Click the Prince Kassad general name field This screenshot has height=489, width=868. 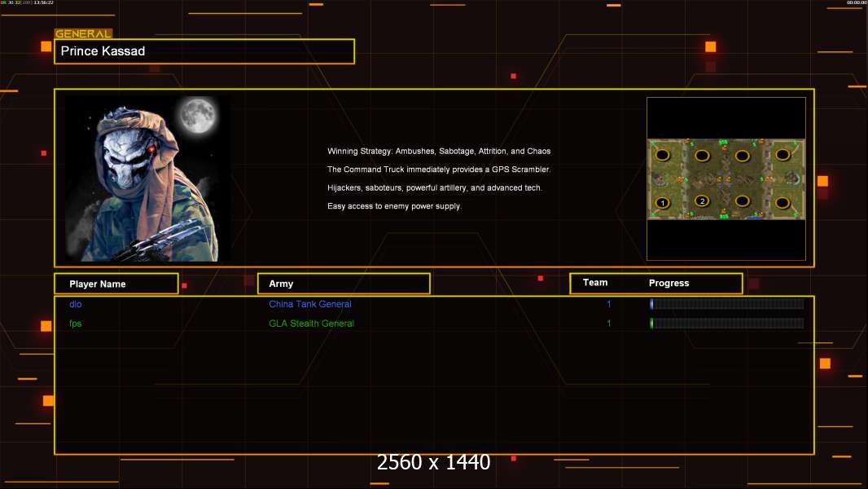(x=204, y=51)
